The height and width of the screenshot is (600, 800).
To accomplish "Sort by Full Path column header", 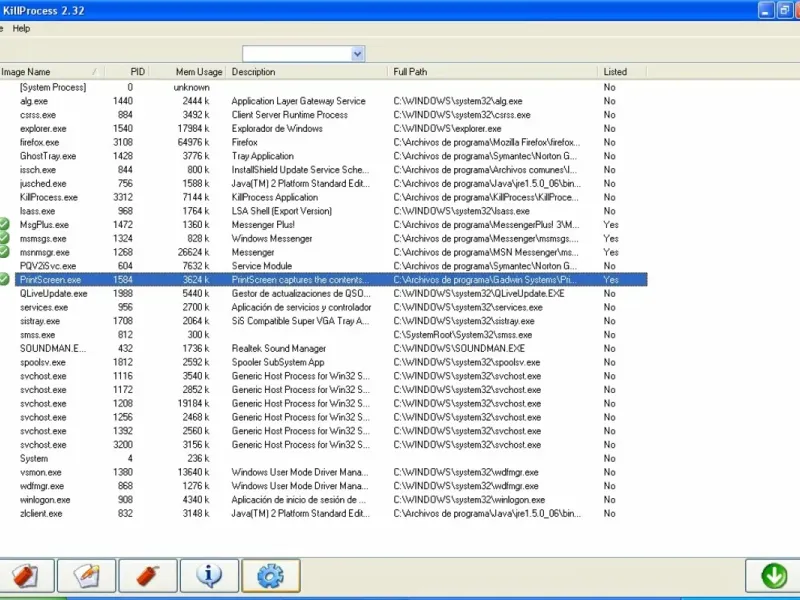I will click(x=492, y=72).
